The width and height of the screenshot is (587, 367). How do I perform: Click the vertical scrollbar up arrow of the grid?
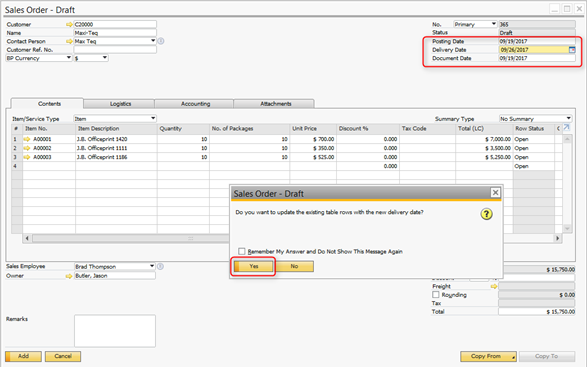point(567,139)
